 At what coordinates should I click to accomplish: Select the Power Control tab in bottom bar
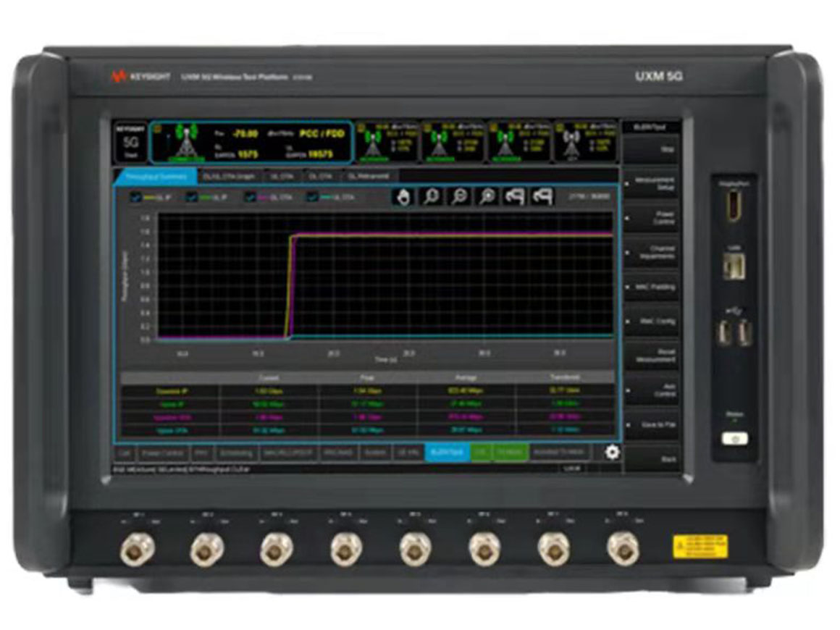click(163, 453)
